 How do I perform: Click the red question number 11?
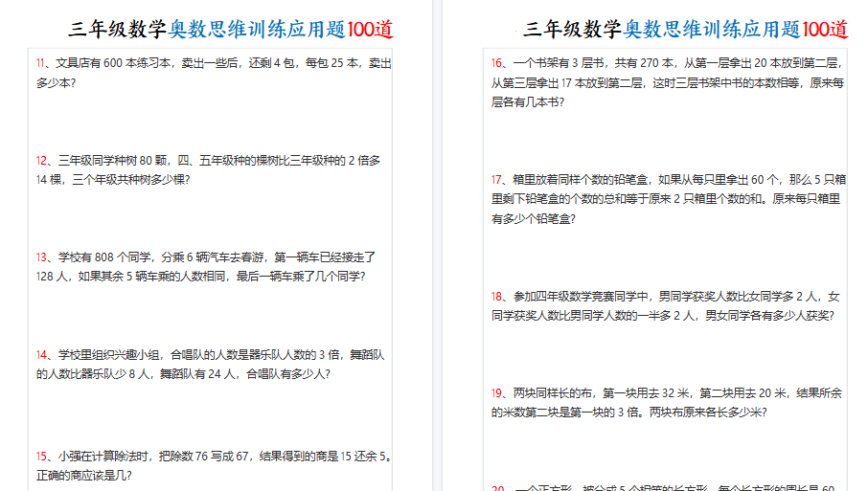pos(42,64)
